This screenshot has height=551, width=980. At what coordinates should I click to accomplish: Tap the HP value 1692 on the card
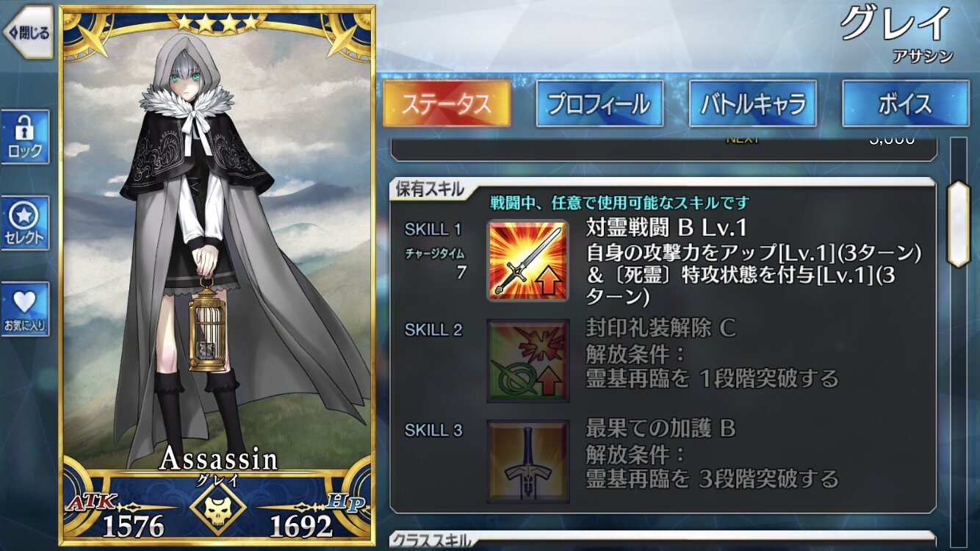point(301,525)
